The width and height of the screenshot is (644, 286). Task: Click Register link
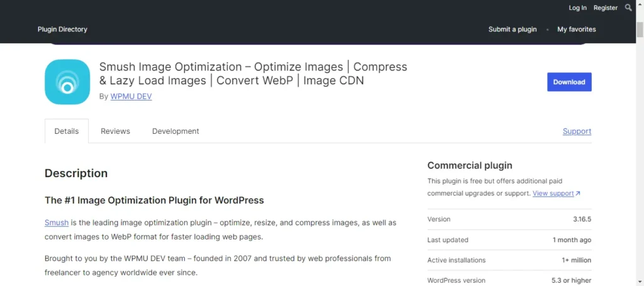(606, 8)
